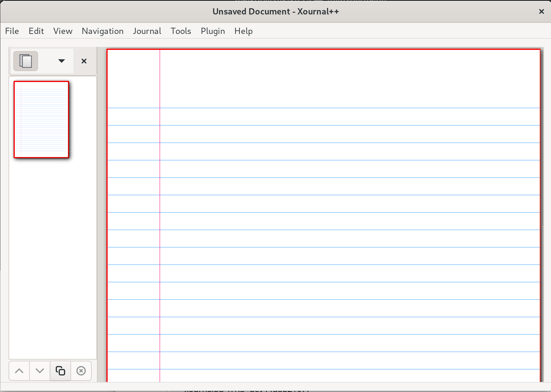Open the Journal menu

[147, 31]
